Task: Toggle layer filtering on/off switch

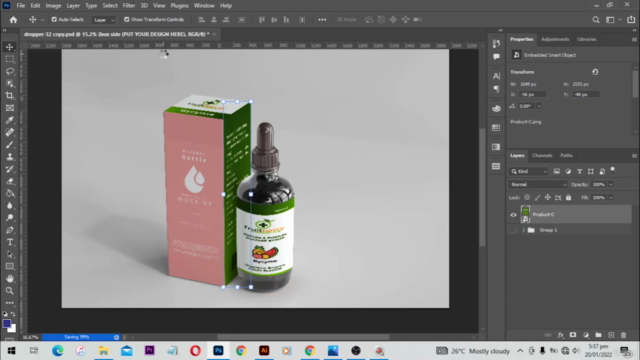Action: point(612,170)
